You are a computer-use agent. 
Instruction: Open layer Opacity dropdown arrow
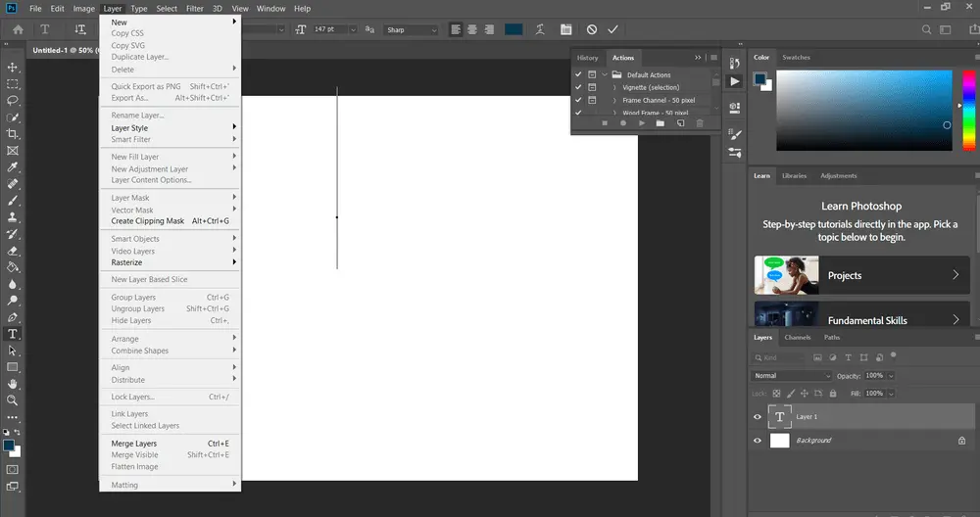tap(891, 376)
